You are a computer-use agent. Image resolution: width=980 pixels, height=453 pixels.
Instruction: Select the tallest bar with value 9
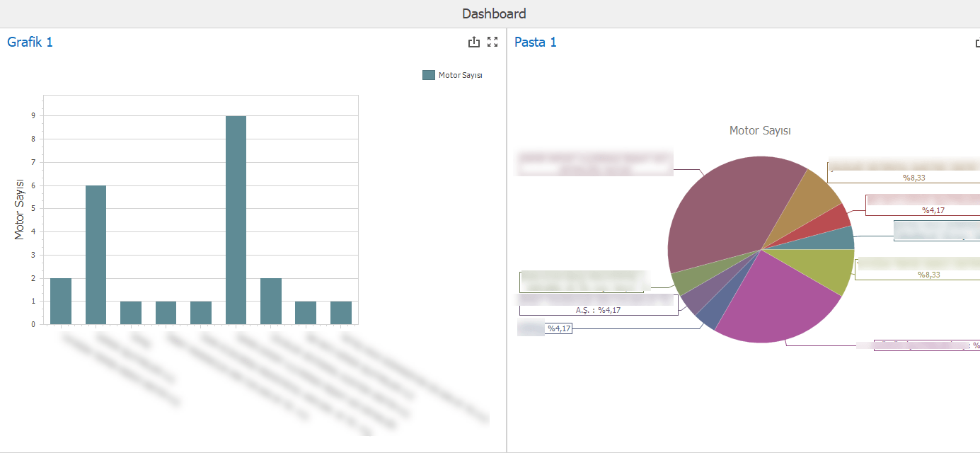pos(236,219)
